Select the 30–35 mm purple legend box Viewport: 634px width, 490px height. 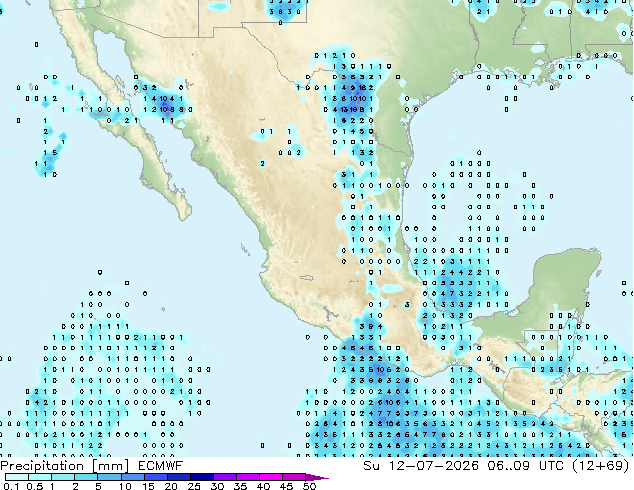point(225,477)
